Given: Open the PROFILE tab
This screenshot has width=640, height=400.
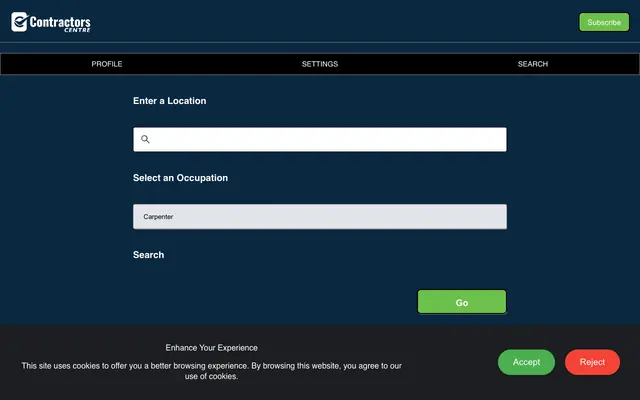Looking at the screenshot, I should point(107,64).
